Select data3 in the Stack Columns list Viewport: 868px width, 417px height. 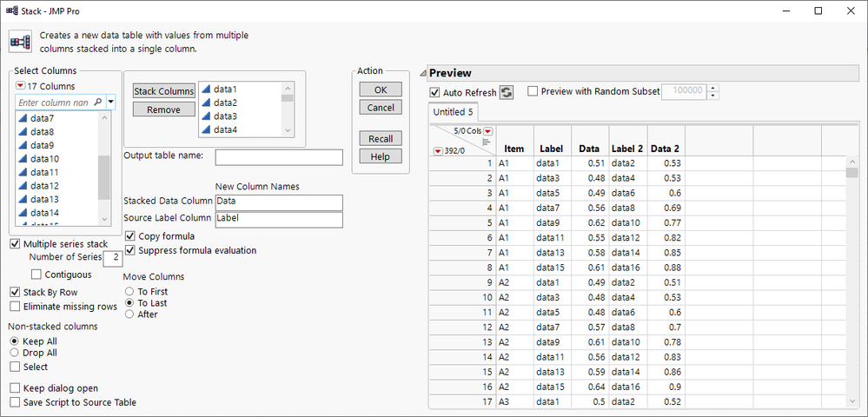(x=225, y=116)
